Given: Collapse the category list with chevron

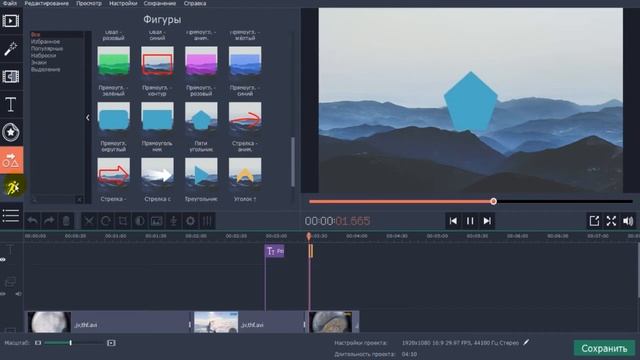Looking at the screenshot, I should [88, 118].
